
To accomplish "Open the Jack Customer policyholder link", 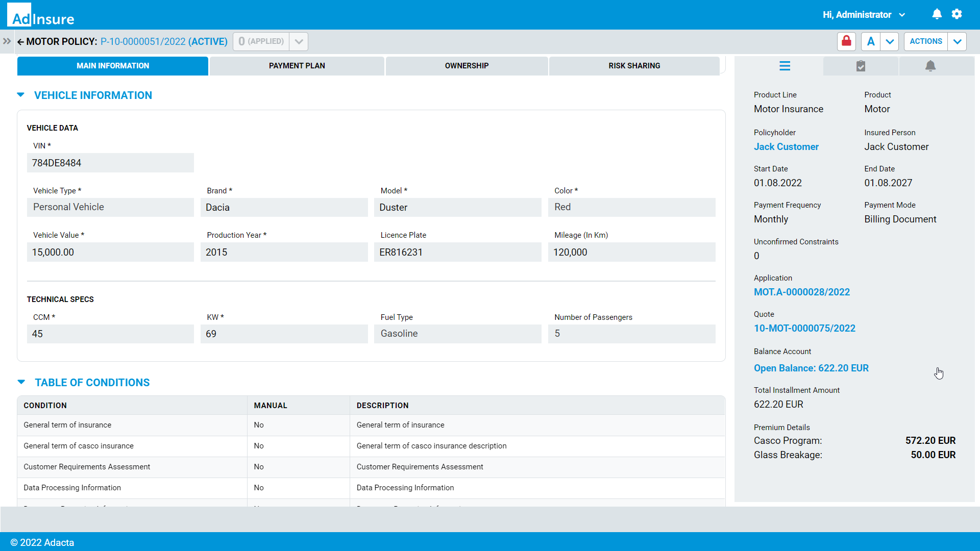I will [786, 147].
